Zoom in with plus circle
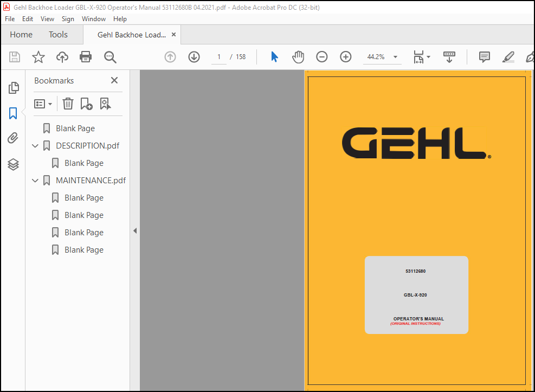 (x=346, y=57)
